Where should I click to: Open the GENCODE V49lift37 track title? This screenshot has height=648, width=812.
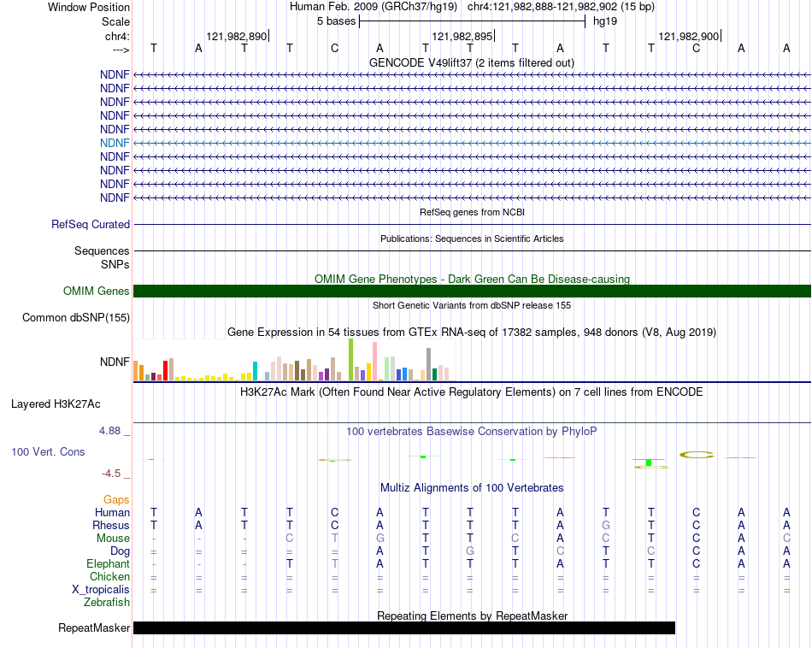click(x=472, y=63)
